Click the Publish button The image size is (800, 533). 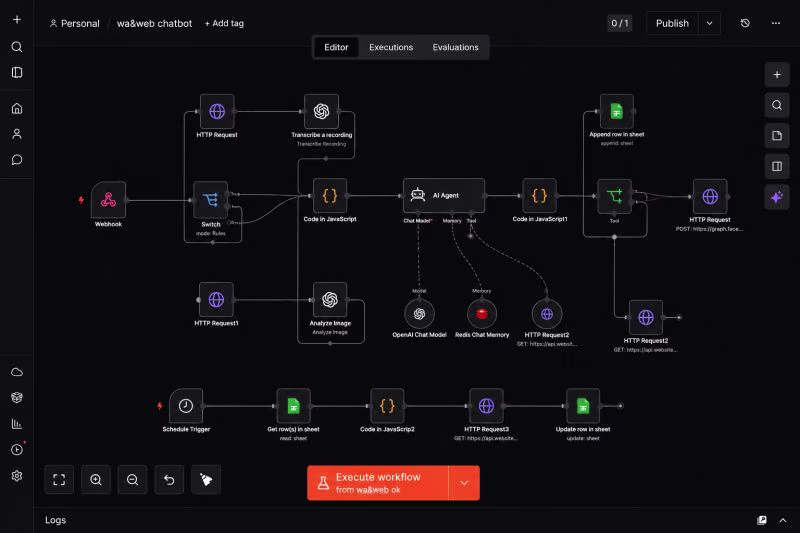click(x=672, y=23)
